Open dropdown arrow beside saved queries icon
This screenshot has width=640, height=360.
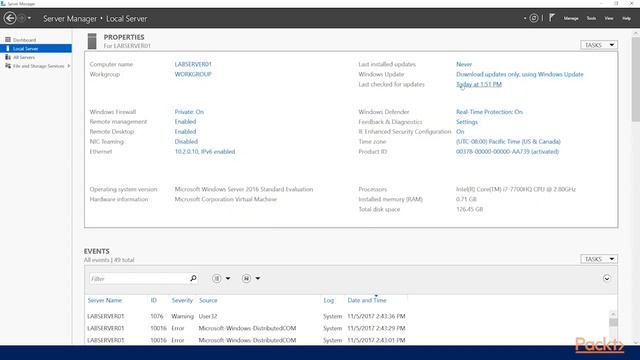258,278
